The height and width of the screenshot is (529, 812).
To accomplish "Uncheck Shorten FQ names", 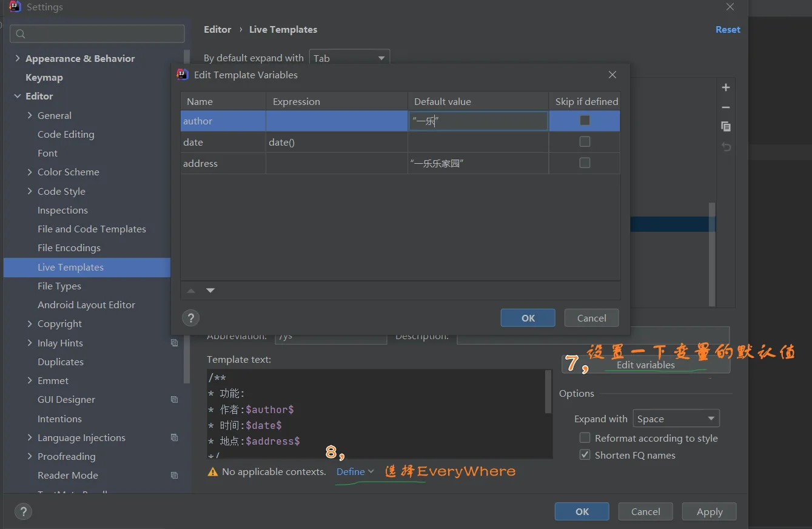I will [585, 455].
